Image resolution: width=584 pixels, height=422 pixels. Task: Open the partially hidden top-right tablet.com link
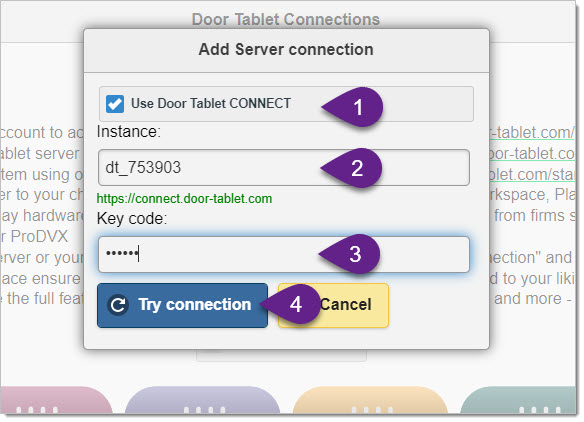click(x=532, y=133)
